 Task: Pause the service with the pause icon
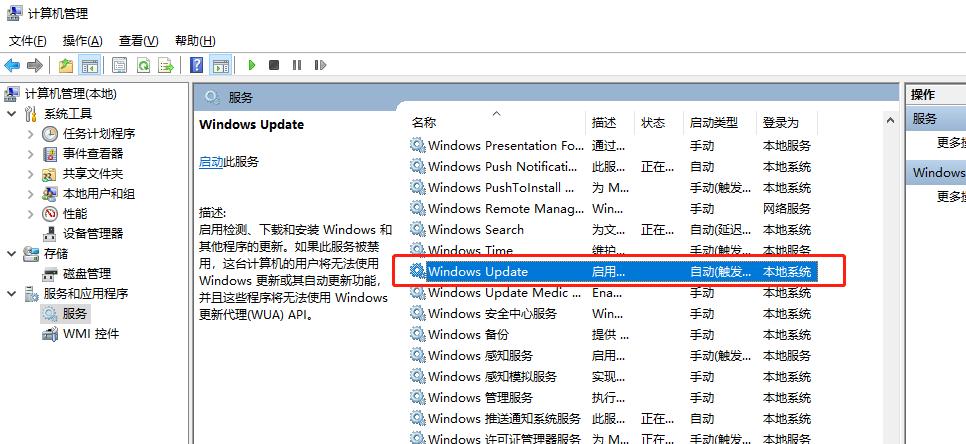pos(297,65)
